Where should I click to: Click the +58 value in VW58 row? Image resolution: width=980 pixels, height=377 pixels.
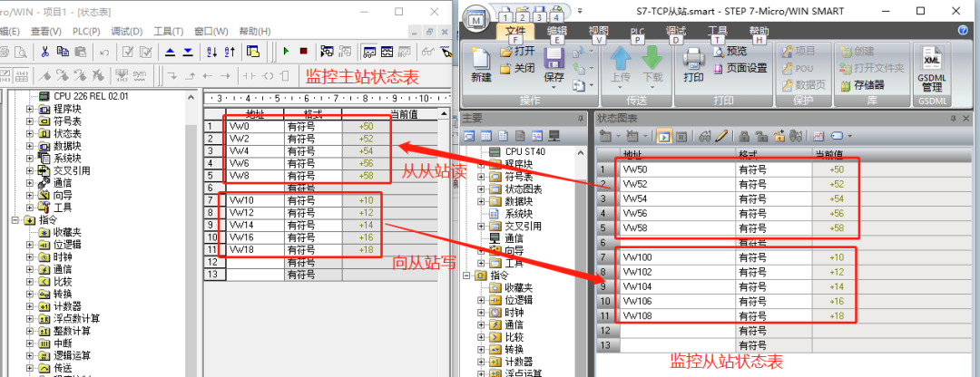[x=837, y=228]
